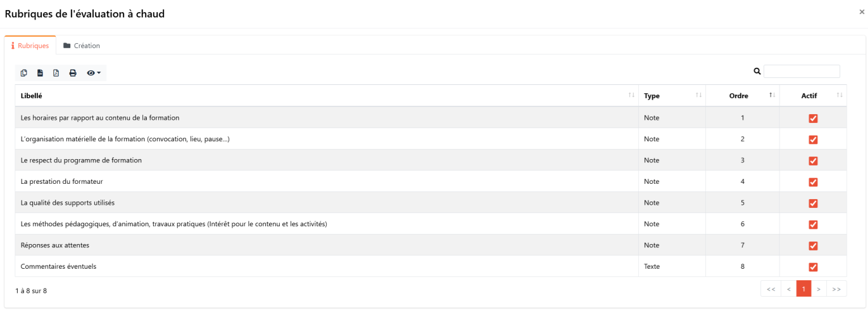Sort by Actif column arrows
The width and height of the screenshot is (868, 310).
pos(840,95)
